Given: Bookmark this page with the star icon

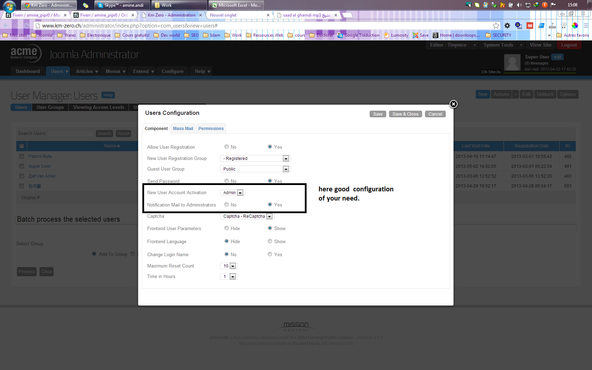Looking at the screenshot, I should pos(496,25).
